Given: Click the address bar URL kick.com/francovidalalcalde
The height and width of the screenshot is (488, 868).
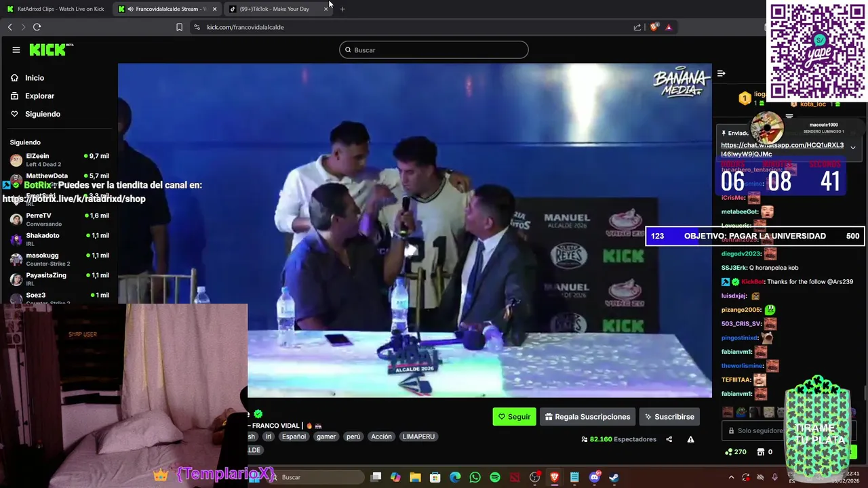Looking at the screenshot, I should pyautogui.click(x=245, y=27).
